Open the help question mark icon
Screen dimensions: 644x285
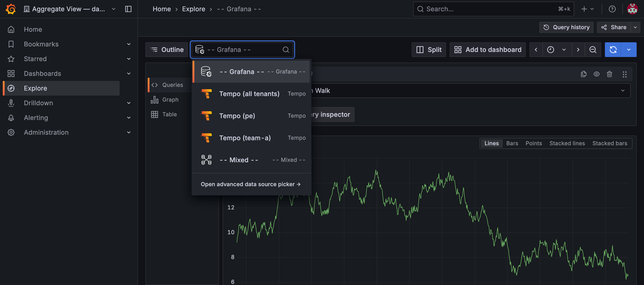612,9
